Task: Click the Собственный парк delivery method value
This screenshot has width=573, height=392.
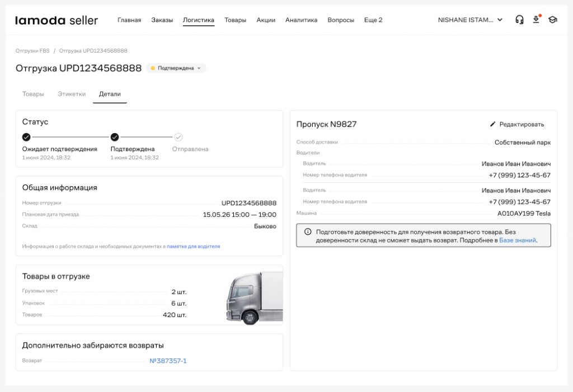Action: (523, 143)
